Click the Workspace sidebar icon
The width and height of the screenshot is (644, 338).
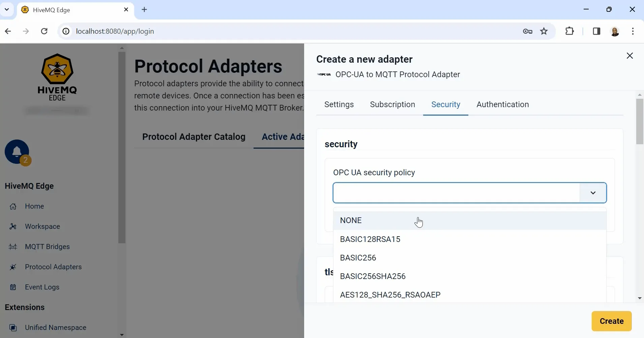(x=13, y=226)
